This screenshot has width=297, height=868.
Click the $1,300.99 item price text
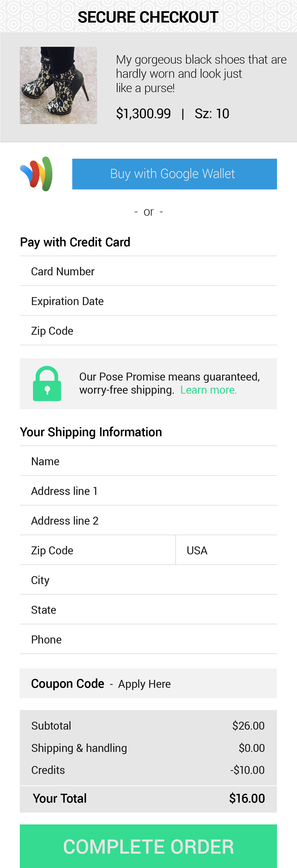pos(143,114)
